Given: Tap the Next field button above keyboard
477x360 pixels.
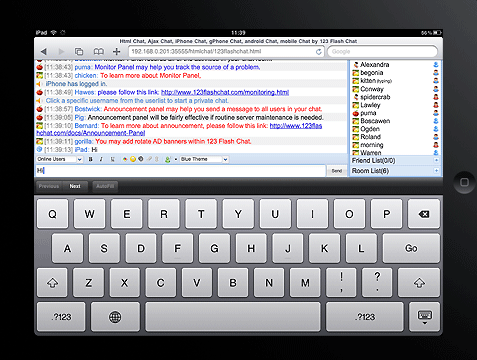Looking at the screenshot, I should [x=75, y=186].
